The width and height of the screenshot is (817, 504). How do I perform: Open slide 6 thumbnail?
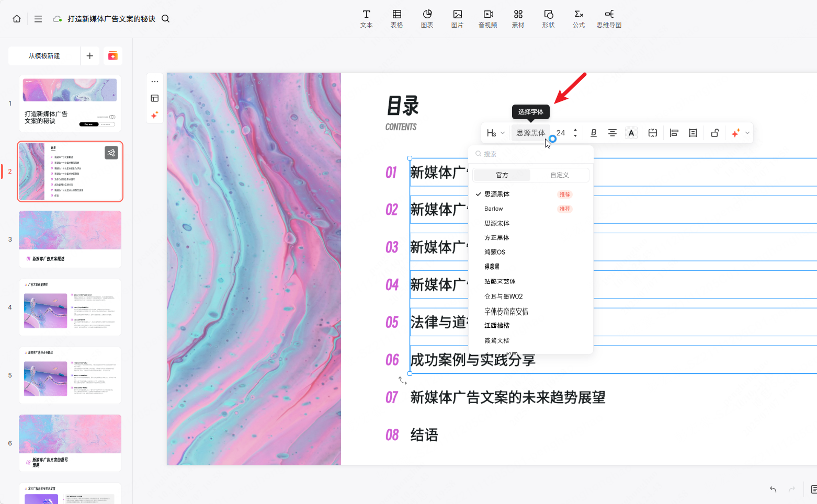click(x=70, y=443)
